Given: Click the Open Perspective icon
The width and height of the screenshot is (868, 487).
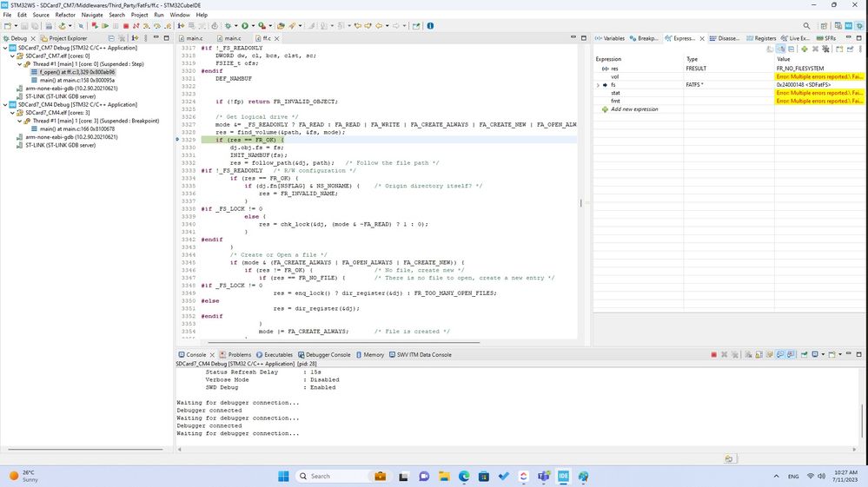Looking at the screenshot, I should 824,25.
